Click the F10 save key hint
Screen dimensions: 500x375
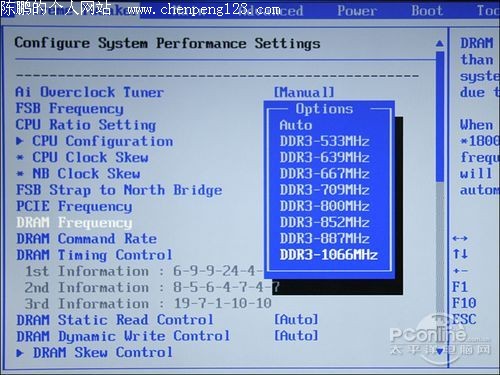[x=464, y=303]
